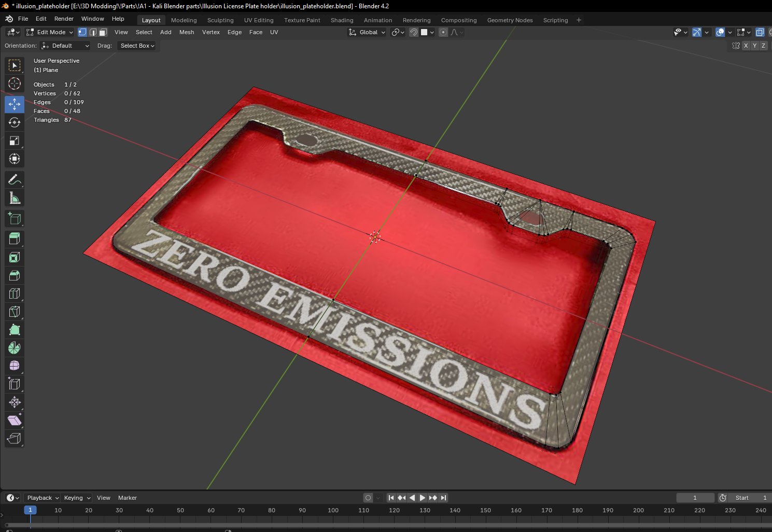This screenshot has height=532, width=772.
Task: Toggle timeline auto keying record button
Action: coord(368,498)
